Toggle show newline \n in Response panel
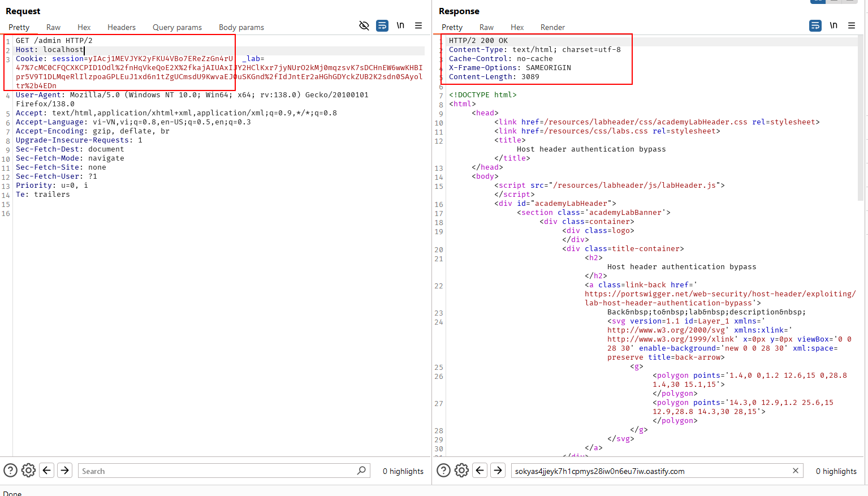868x496 pixels. coord(834,25)
